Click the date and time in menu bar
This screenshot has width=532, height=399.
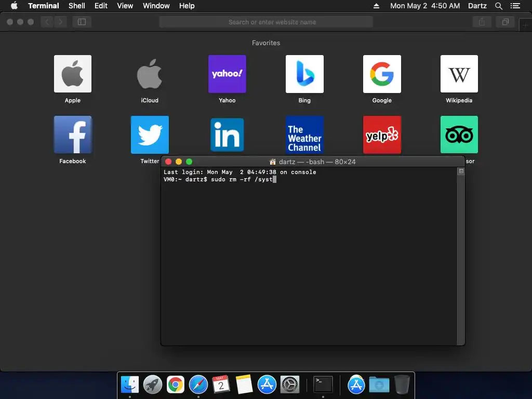(x=425, y=6)
